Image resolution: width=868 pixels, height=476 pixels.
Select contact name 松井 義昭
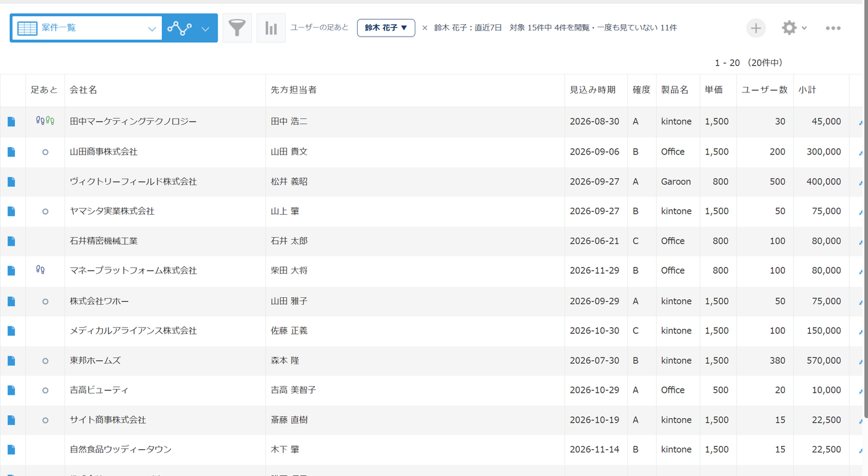click(290, 182)
